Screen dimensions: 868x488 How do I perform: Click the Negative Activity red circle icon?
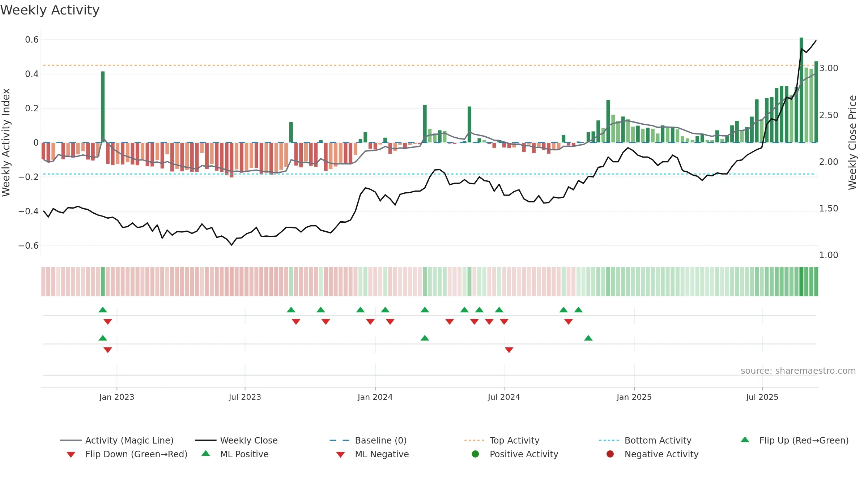click(610, 454)
